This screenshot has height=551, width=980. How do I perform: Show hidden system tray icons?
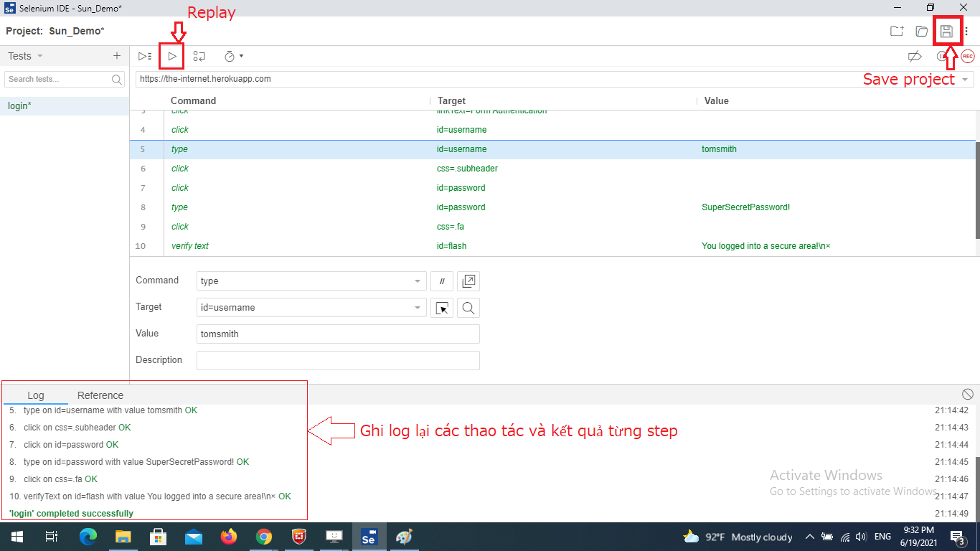coord(810,537)
